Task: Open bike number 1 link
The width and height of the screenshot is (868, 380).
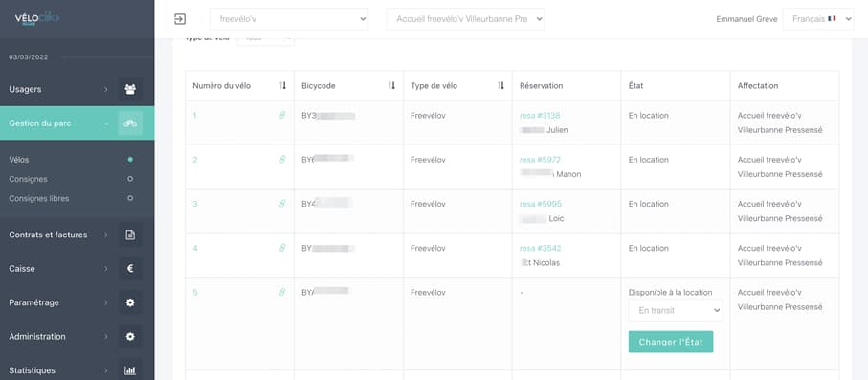Action: tap(195, 115)
